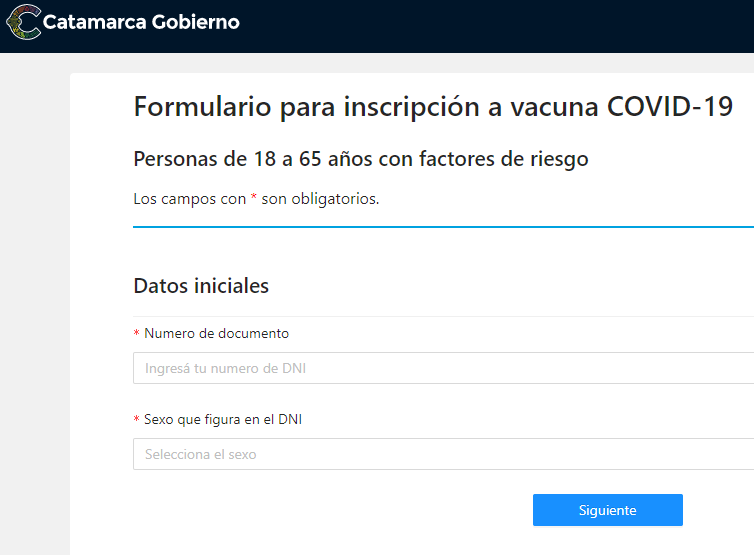Open the Catamarca Gobierno header title
754x555 pixels.
[x=141, y=22]
